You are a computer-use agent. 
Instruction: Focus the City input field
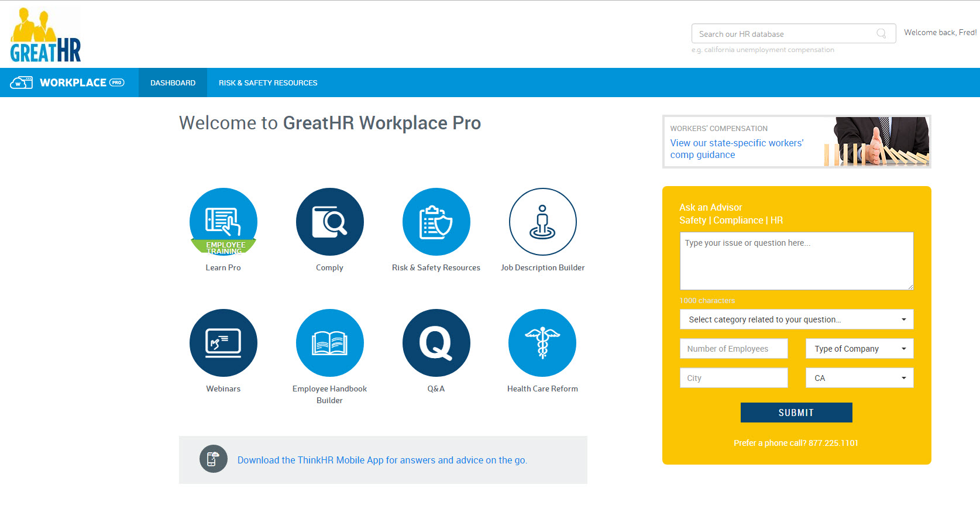point(734,378)
